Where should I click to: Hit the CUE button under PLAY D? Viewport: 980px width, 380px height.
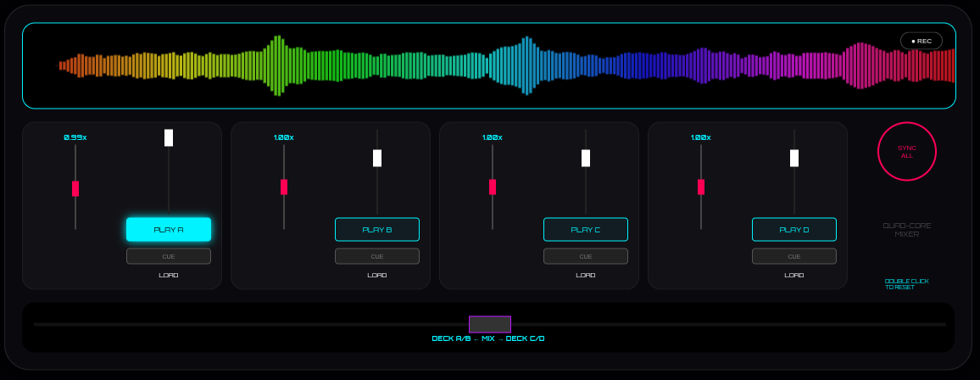[794, 256]
